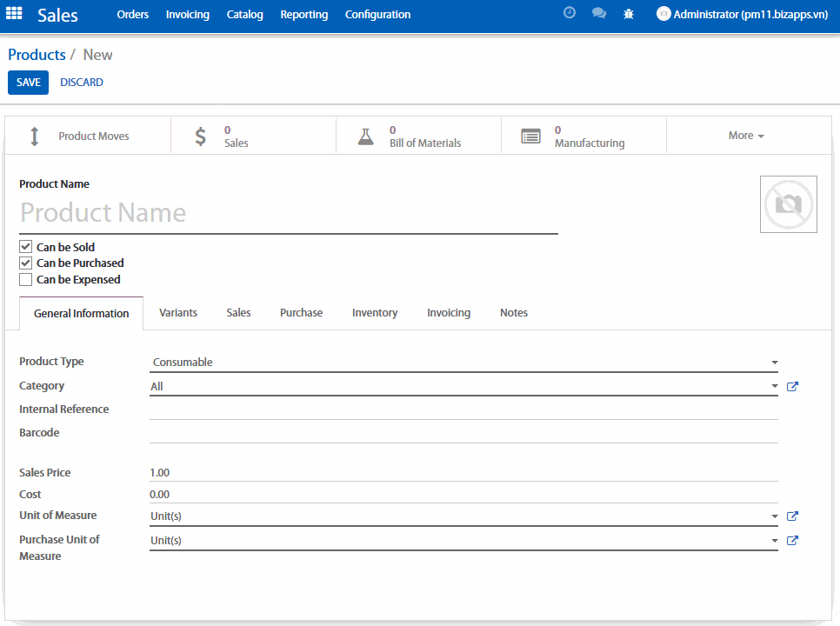Click the SAVE button
The width and height of the screenshot is (840, 626).
[x=28, y=83]
